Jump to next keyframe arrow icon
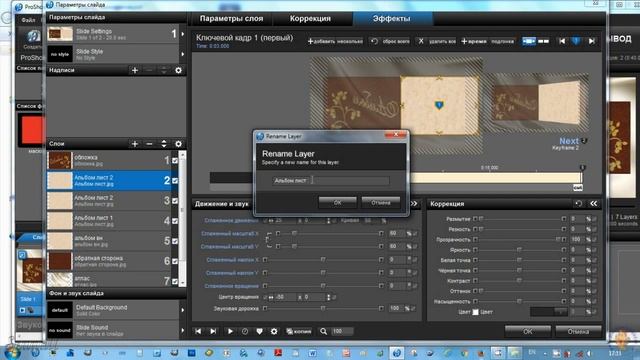This screenshot has height=360, width=640. (x=591, y=41)
